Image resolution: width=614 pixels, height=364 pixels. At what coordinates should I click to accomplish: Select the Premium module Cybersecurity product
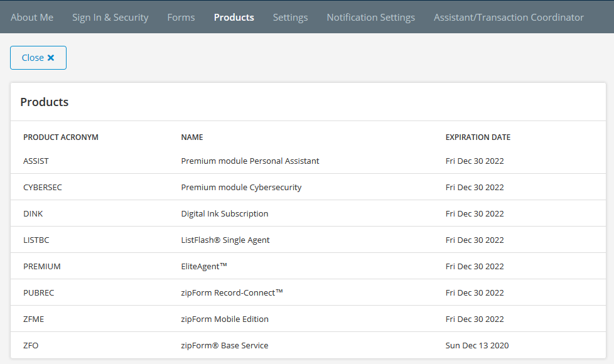(241, 187)
